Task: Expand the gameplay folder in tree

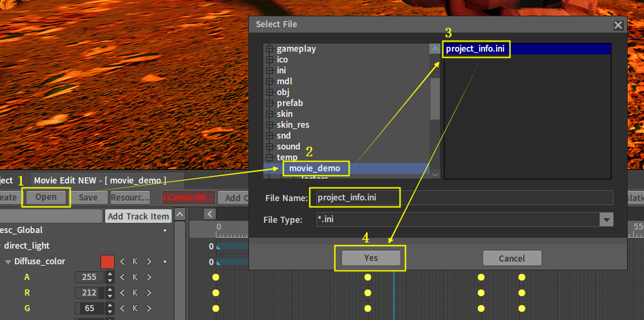Action: tap(270, 49)
